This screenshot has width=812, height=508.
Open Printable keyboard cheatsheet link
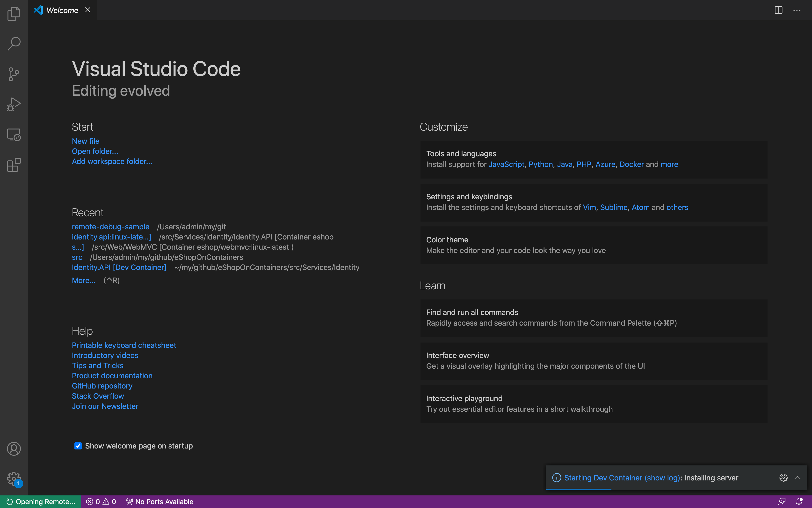point(124,345)
